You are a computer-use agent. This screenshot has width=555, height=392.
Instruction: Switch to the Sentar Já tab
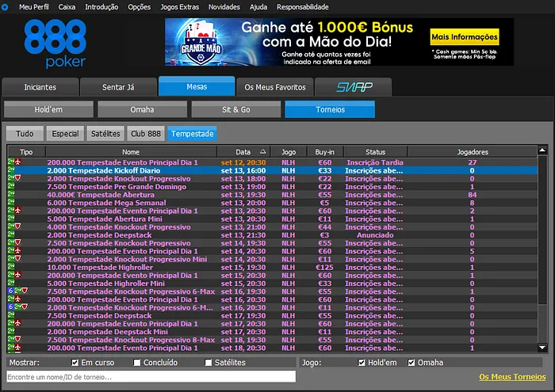pos(118,87)
